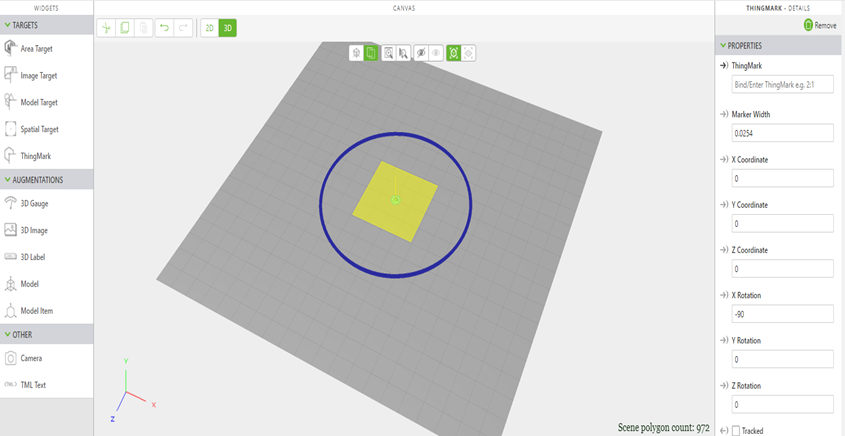Click the Paste icon in canvas toolbar

click(x=143, y=28)
